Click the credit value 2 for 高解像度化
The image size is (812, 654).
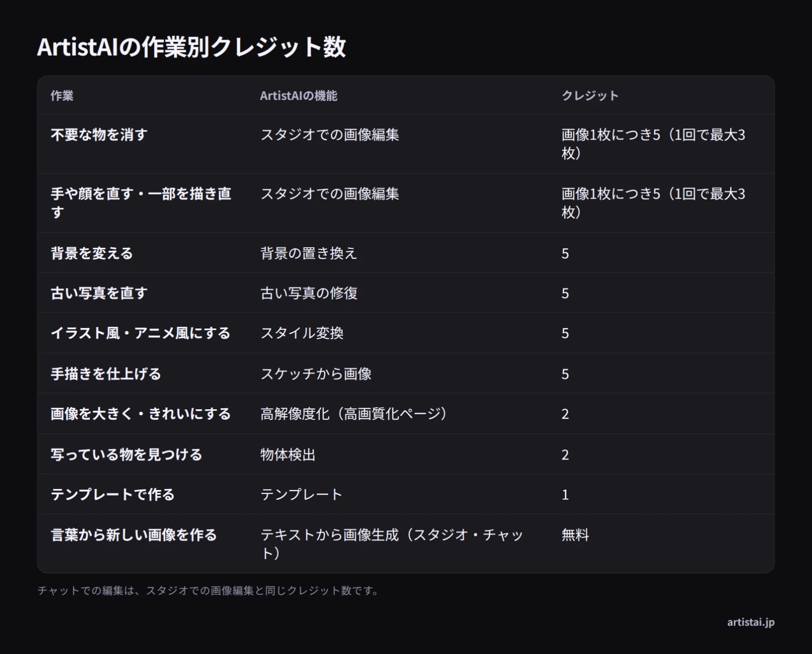(x=565, y=414)
